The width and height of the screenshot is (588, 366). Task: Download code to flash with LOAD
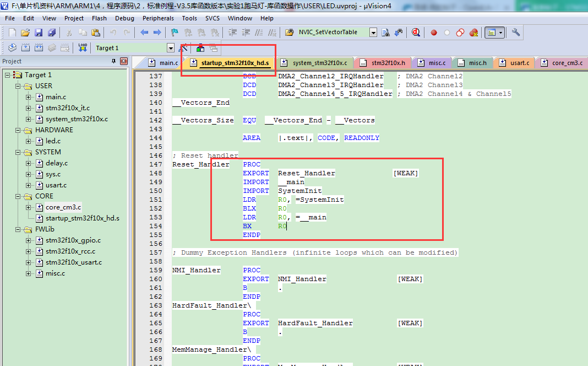[x=83, y=47]
